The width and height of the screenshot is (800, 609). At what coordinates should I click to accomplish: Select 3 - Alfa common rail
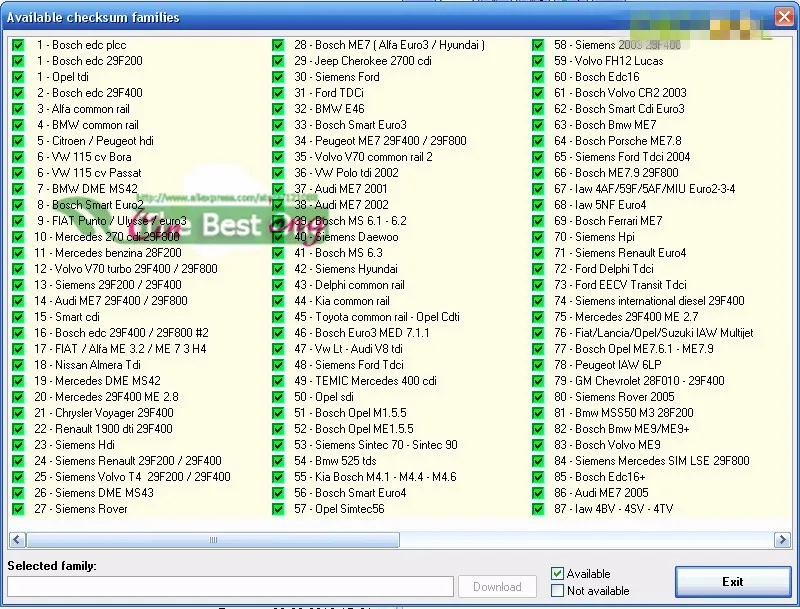point(83,109)
